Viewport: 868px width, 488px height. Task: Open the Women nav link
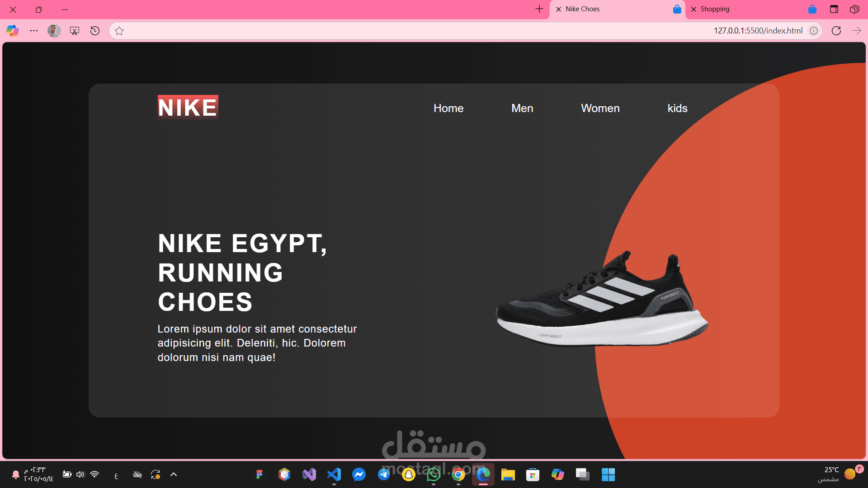click(x=600, y=108)
